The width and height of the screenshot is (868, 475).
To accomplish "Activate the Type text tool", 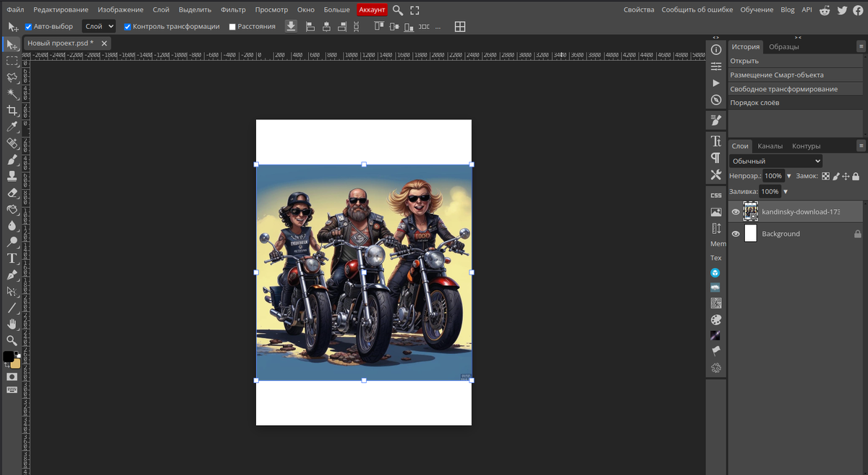I will click(12, 258).
